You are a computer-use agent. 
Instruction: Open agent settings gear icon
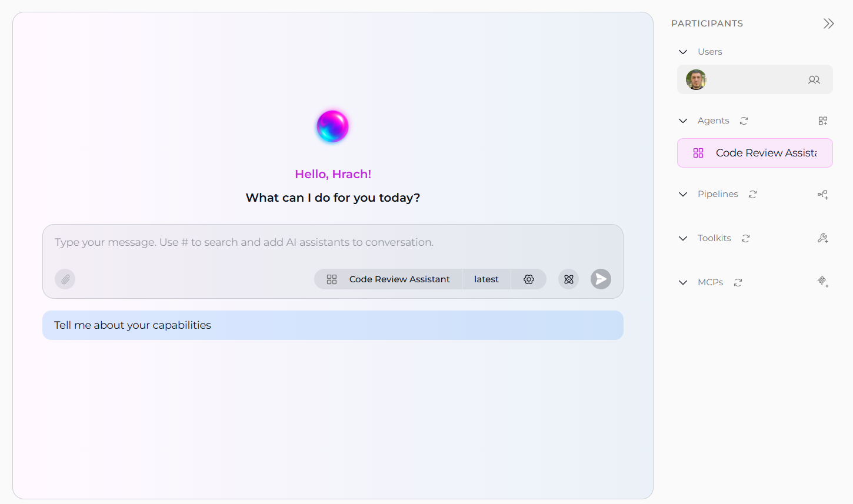529,279
